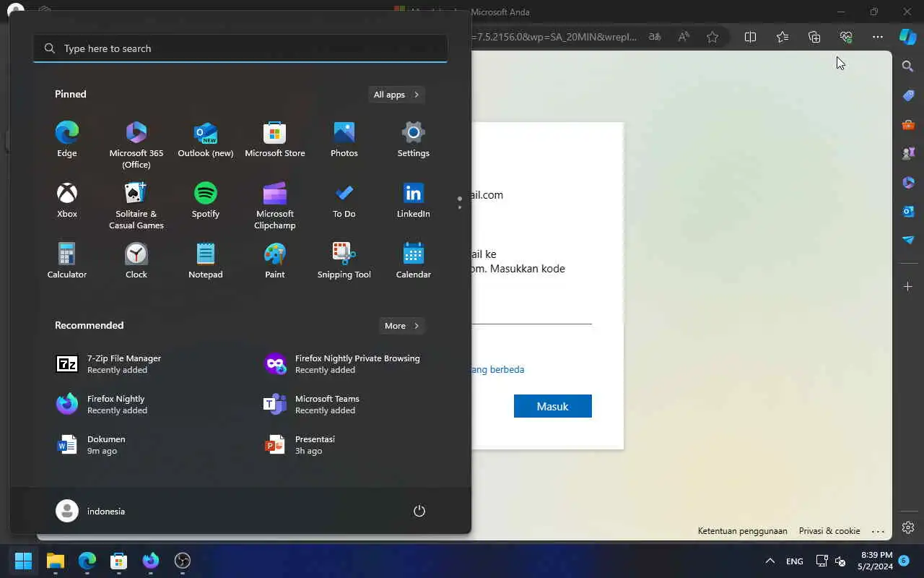Launch the Xbox app

[x=67, y=200]
